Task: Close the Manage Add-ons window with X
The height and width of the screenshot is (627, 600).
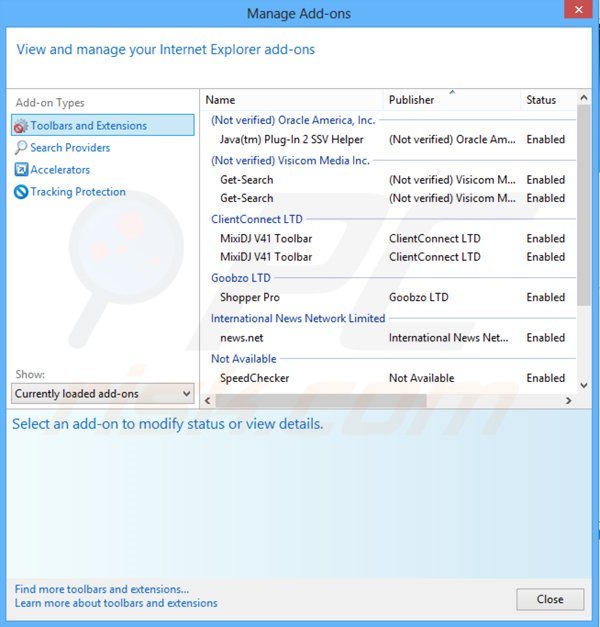Action: pos(578,9)
